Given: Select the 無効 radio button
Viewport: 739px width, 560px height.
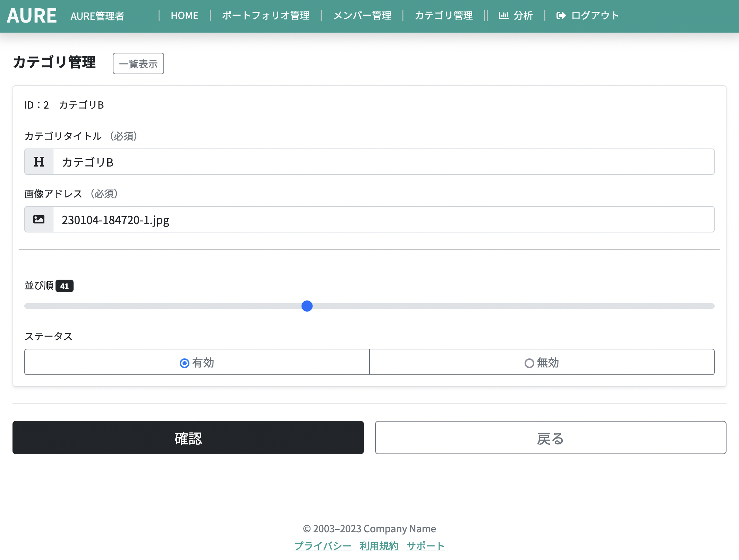Looking at the screenshot, I should 529,363.
